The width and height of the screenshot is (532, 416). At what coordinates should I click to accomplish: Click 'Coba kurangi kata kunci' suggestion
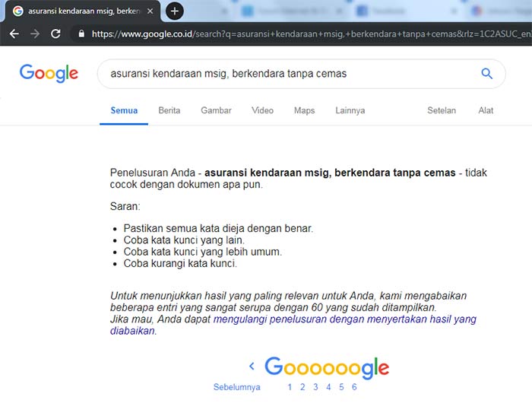[x=180, y=264]
